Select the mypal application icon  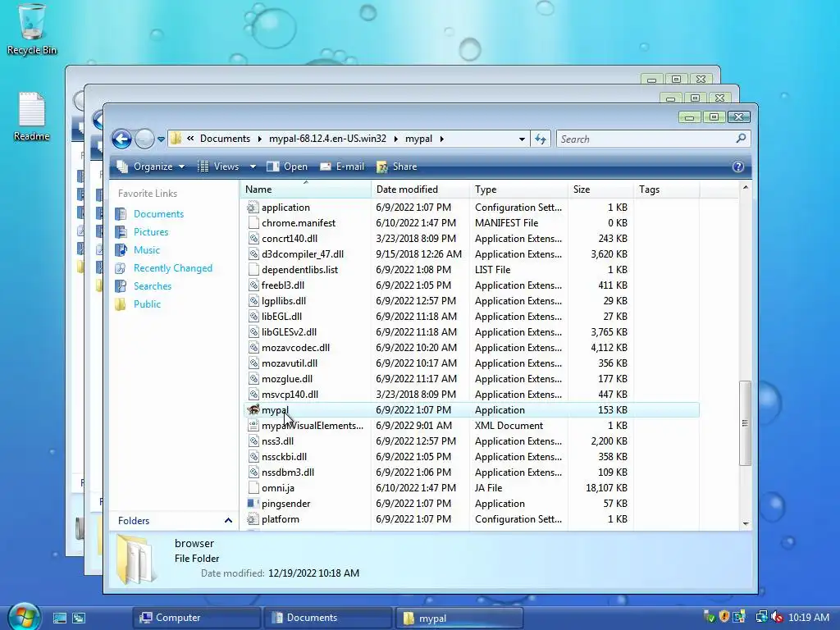click(x=253, y=410)
